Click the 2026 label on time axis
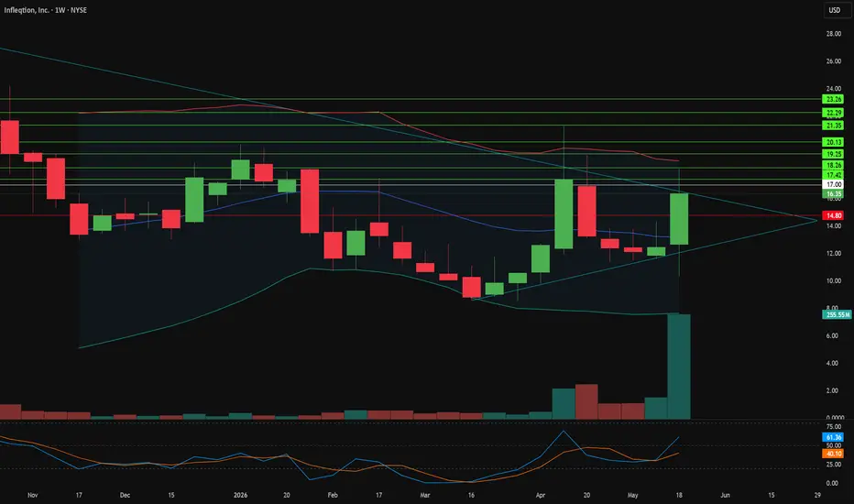Image resolution: width=854 pixels, height=504 pixels. 240,495
